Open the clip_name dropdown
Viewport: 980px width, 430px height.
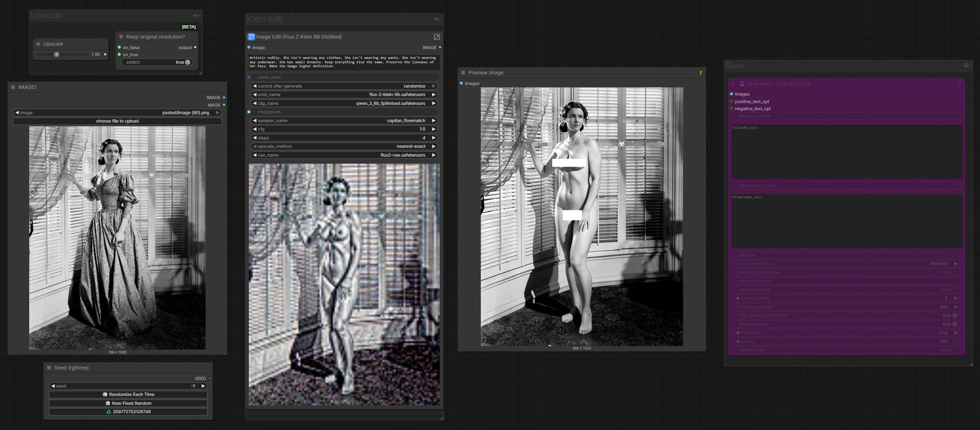(344, 104)
